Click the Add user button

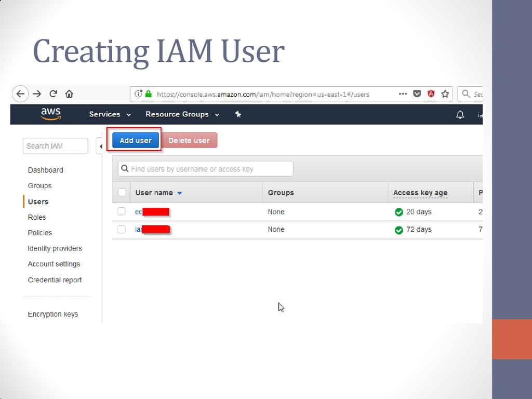tap(136, 140)
